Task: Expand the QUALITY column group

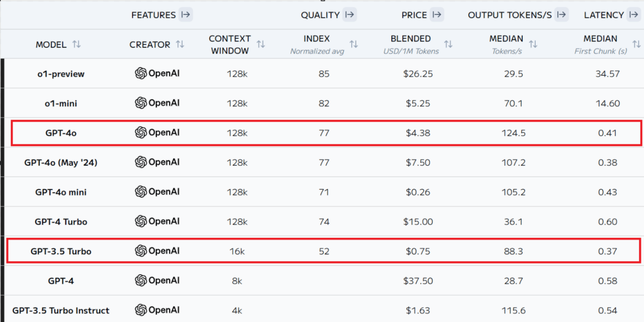Action: coord(350,15)
